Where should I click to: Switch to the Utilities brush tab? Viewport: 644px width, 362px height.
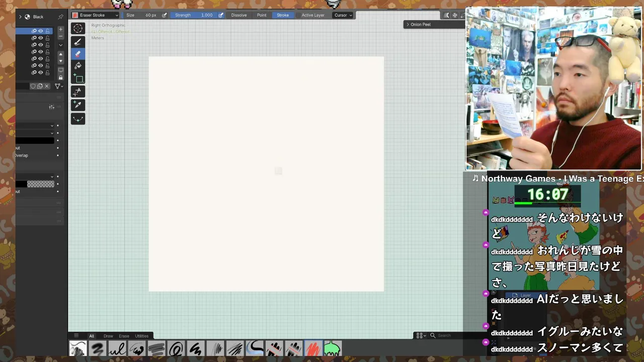click(142, 336)
